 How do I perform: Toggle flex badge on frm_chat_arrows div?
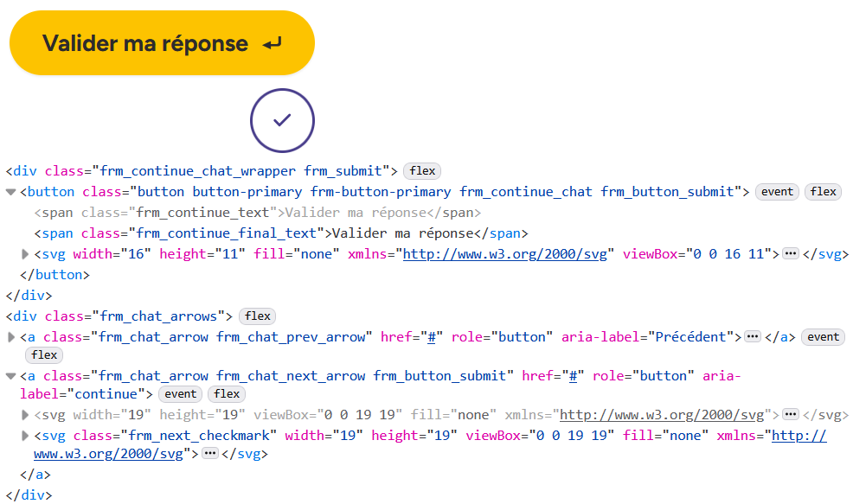tap(257, 316)
